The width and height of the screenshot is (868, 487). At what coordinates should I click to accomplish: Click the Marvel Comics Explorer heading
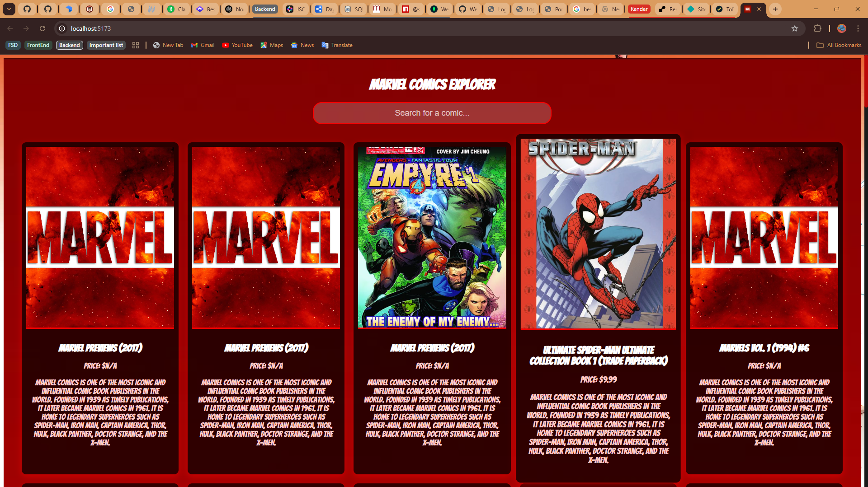click(x=432, y=84)
